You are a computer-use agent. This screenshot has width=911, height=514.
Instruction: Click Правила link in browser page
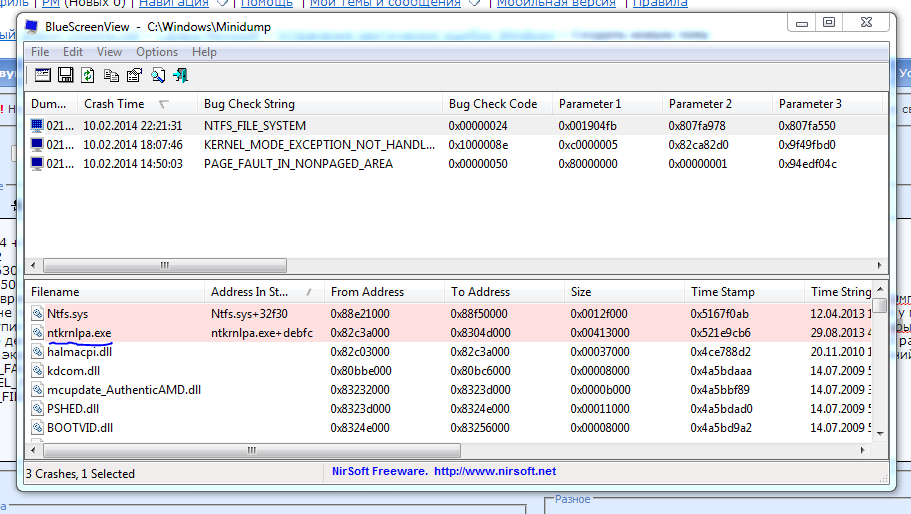[660, 3]
